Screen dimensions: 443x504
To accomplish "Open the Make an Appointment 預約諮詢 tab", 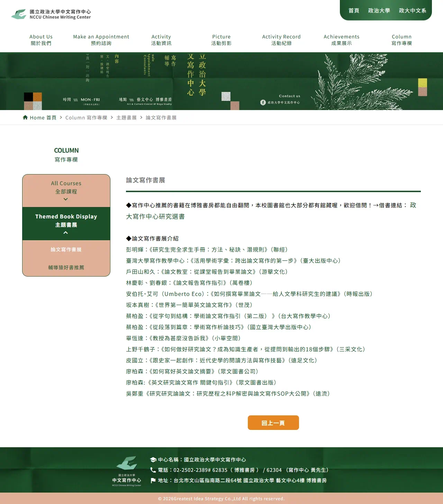I will point(101,39).
